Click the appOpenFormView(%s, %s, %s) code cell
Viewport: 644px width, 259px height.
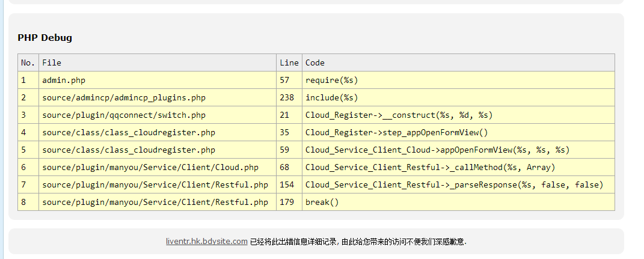458,150
